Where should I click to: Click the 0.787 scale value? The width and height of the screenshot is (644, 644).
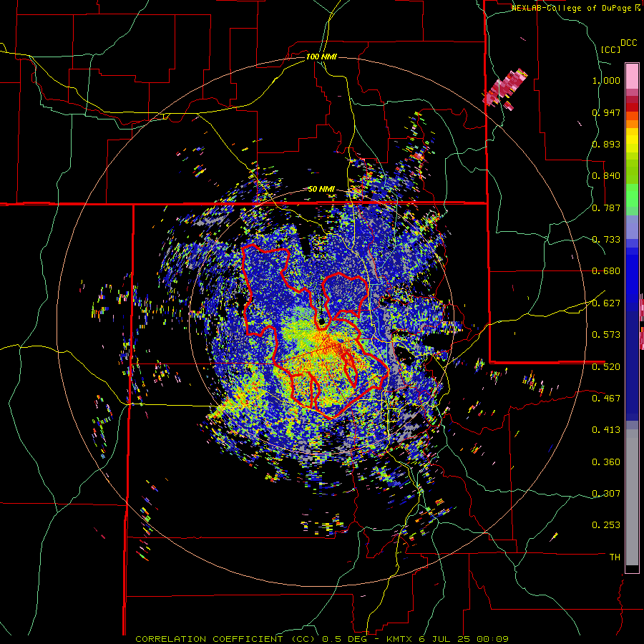pyautogui.click(x=606, y=208)
